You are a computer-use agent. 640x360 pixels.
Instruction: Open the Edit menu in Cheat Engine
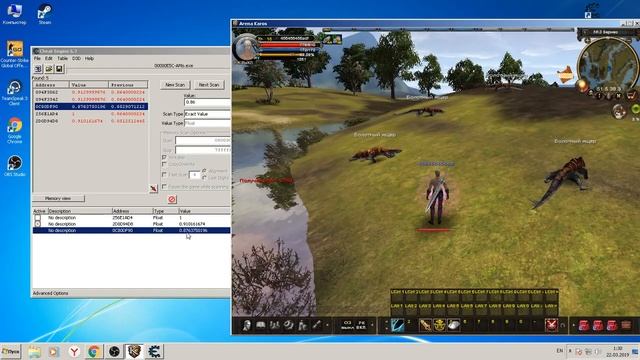49,58
